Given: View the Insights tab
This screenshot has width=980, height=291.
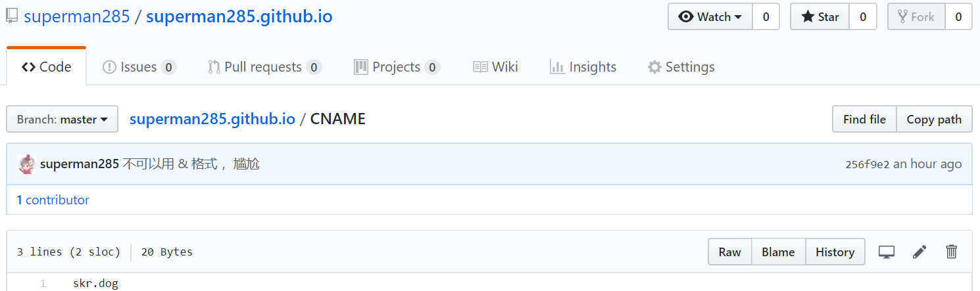Looking at the screenshot, I should 583,67.
